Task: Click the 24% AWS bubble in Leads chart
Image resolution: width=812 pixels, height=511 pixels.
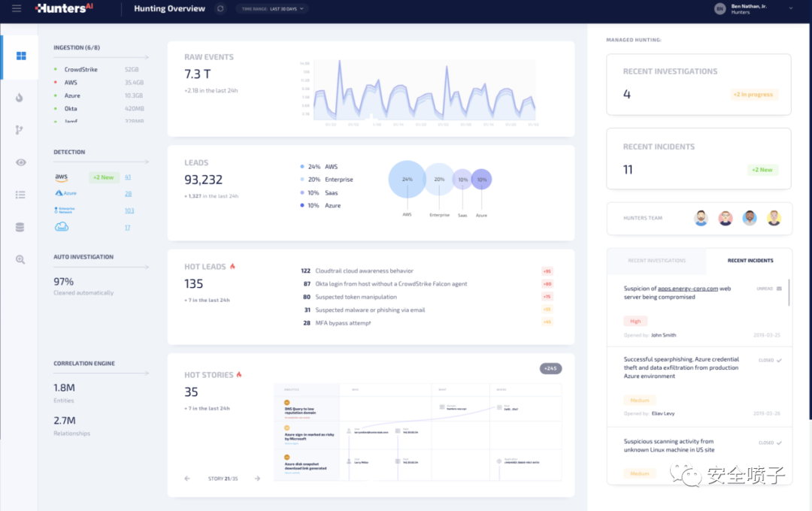Action: click(x=407, y=179)
